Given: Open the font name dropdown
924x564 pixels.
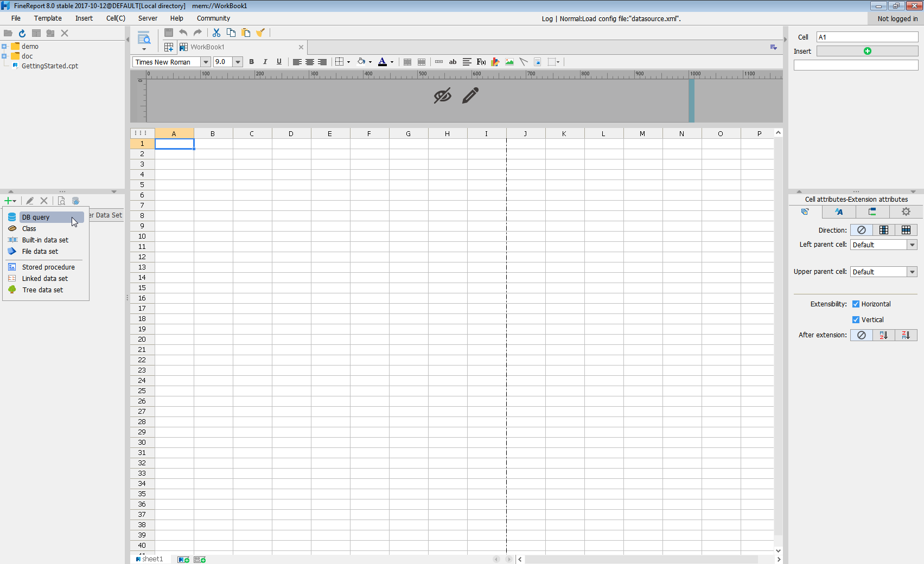Looking at the screenshot, I should pos(206,62).
